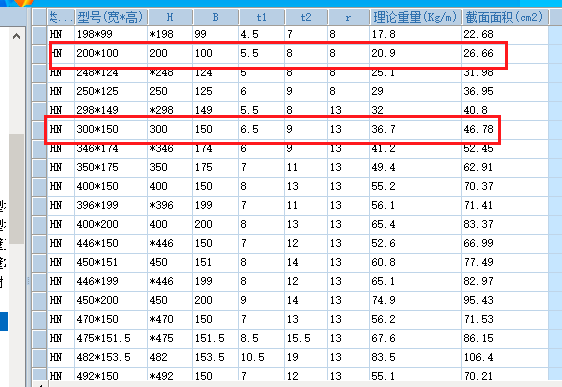Click the theoretical weight value 20.9
Viewport: 562px width, 387px height.
383,53
